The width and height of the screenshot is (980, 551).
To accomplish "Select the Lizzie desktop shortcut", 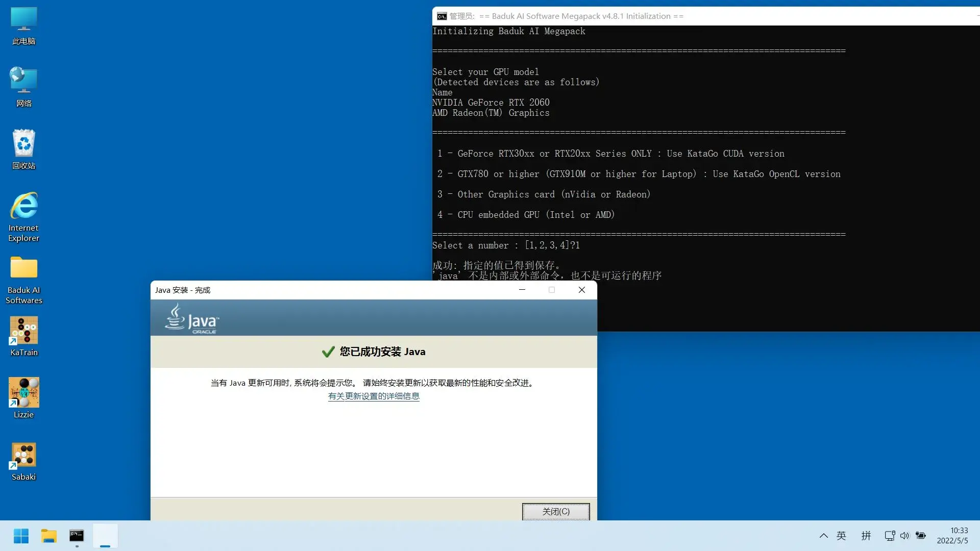I will (23, 399).
